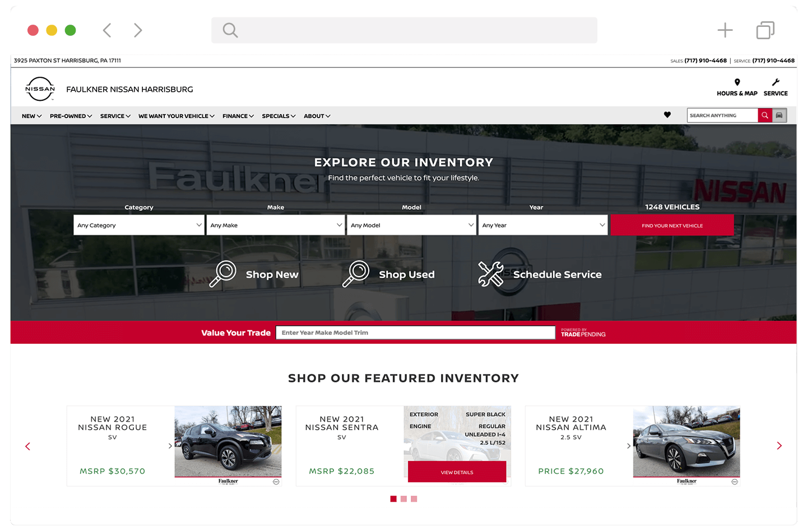The image size is (807, 532).
Task: Click the Shop New magnifier icon
Action: [x=224, y=273]
